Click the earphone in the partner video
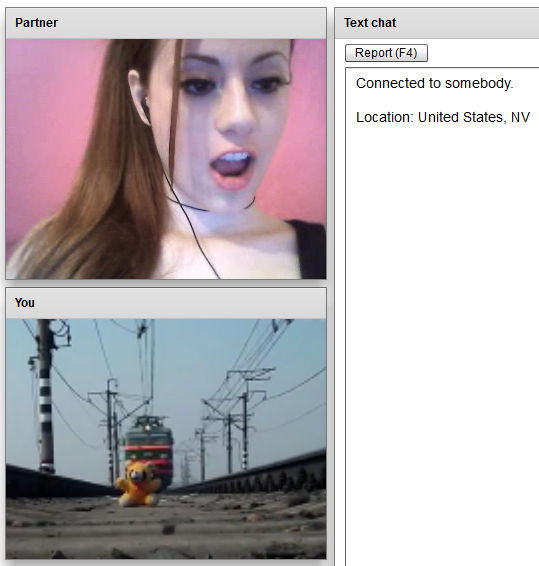The height and width of the screenshot is (566, 539). tap(145, 105)
